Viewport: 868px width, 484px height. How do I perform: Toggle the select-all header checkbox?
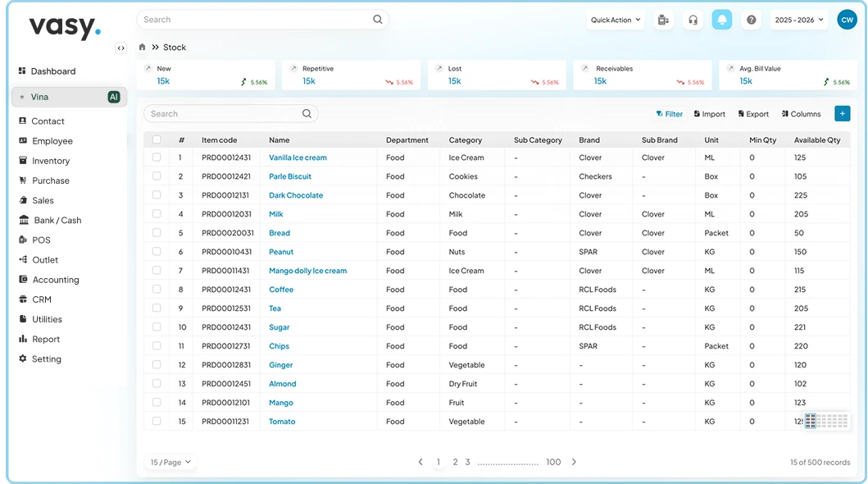point(157,139)
